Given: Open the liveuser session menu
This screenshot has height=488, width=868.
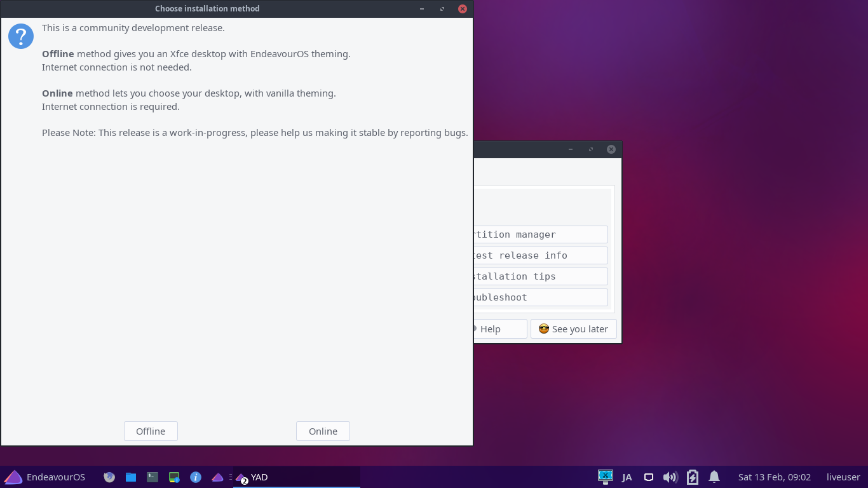Looking at the screenshot, I should tap(843, 477).
